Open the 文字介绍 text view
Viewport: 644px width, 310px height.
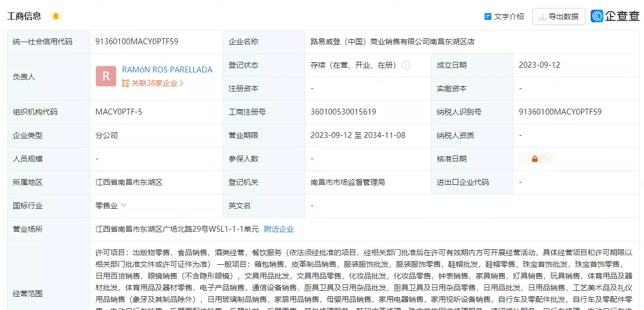(x=509, y=17)
